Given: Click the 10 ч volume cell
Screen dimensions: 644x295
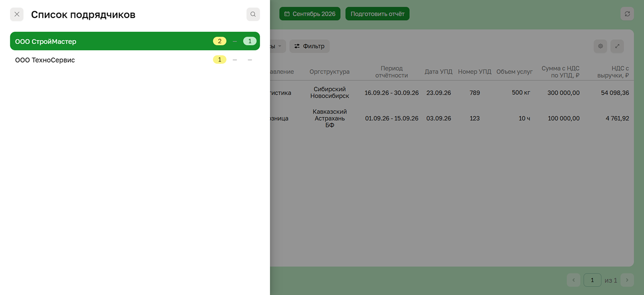Looking at the screenshot, I should tap(524, 118).
